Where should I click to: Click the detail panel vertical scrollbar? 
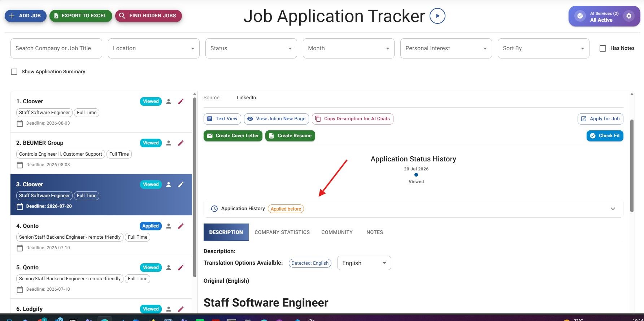tap(632, 165)
